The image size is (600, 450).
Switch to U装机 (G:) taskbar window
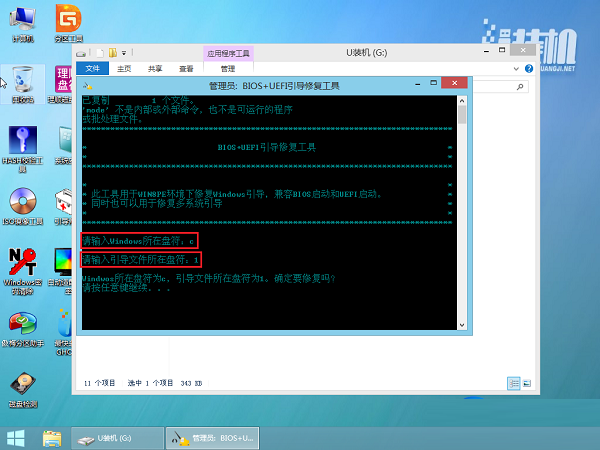click(x=117, y=438)
